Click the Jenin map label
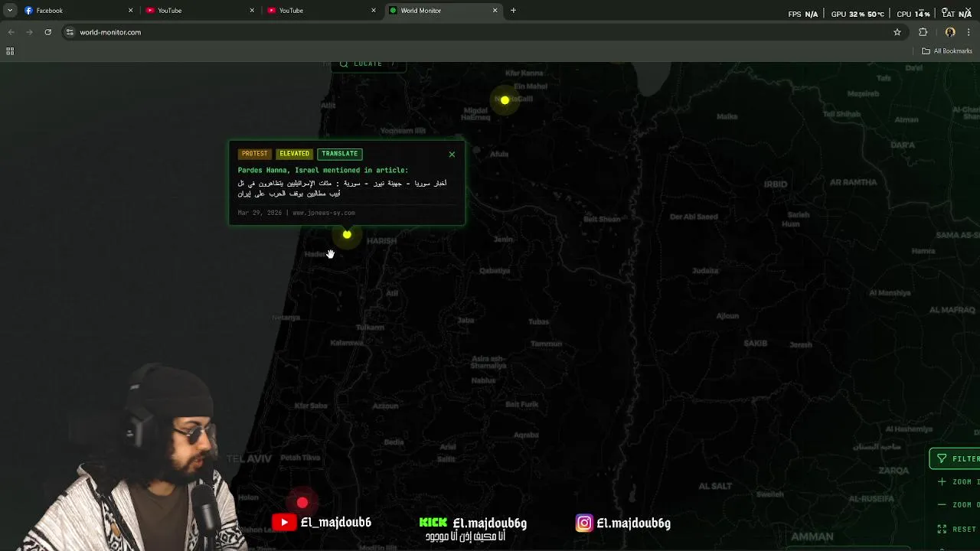 click(x=503, y=240)
